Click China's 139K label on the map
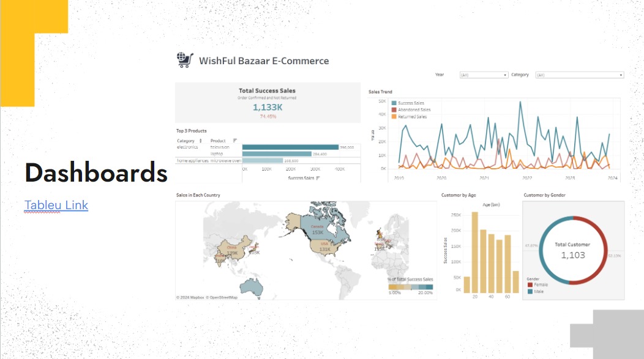The image size is (644, 359). (233, 253)
